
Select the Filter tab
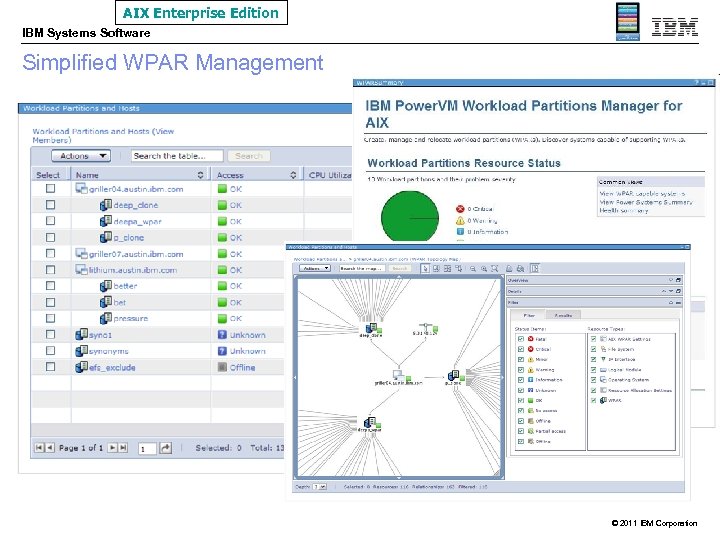529,315
